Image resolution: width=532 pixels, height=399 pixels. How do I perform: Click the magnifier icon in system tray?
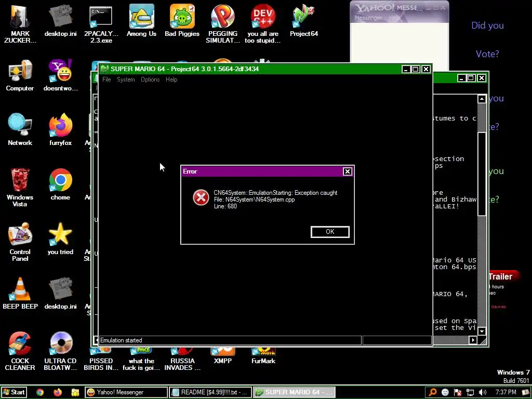tap(433, 392)
